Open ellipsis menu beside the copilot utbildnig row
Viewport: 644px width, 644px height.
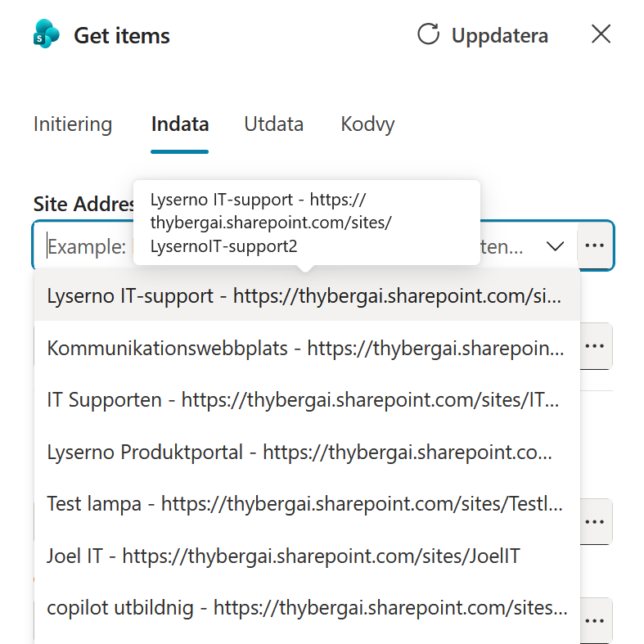[x=595, y=620]
